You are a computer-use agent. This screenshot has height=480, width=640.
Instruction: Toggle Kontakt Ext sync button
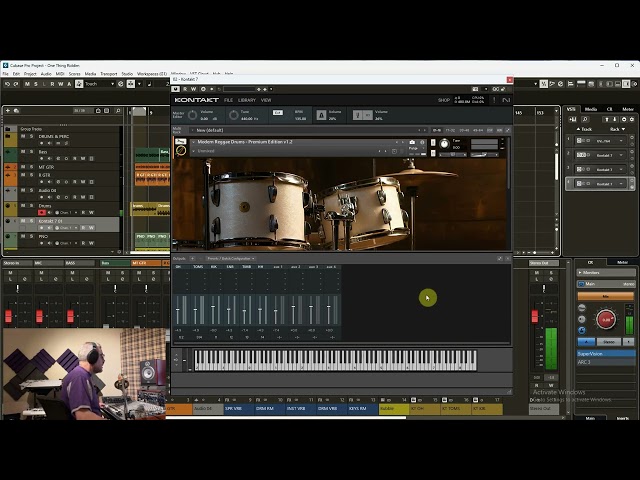tap(278, 113)
